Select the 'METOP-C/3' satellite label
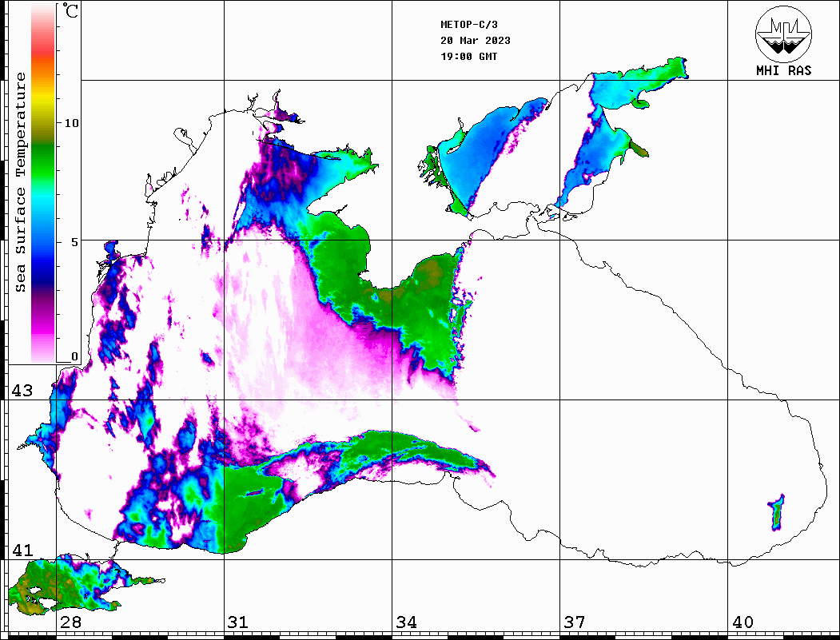This screenshot has width=840, height=640. [x=468, y=25]
